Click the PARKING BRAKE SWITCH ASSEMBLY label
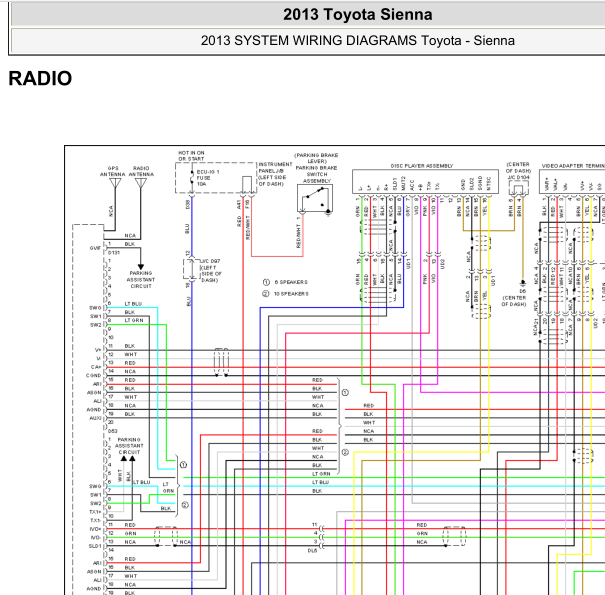Screen dimensions: 605x595 [316, 174]
